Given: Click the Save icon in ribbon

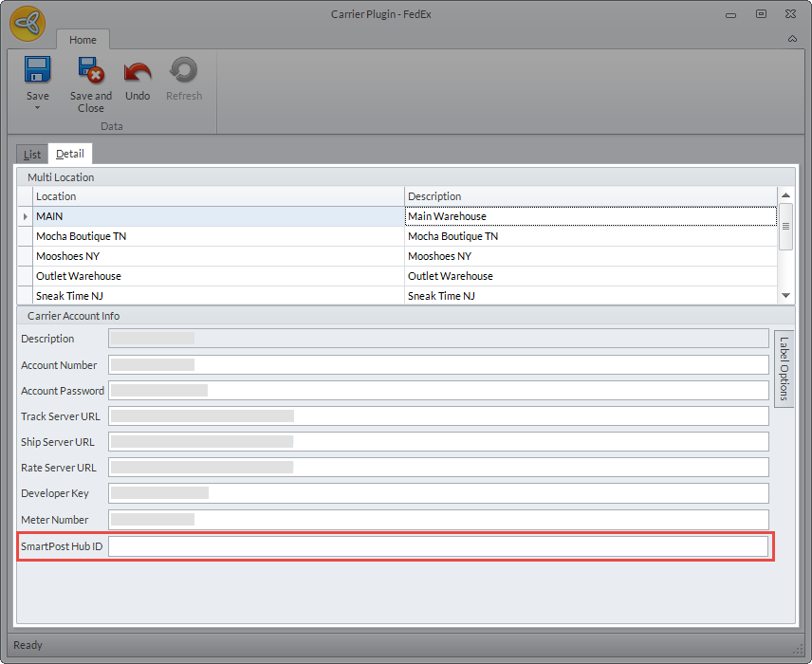Looking at the screenshot, I should (37, 71).
